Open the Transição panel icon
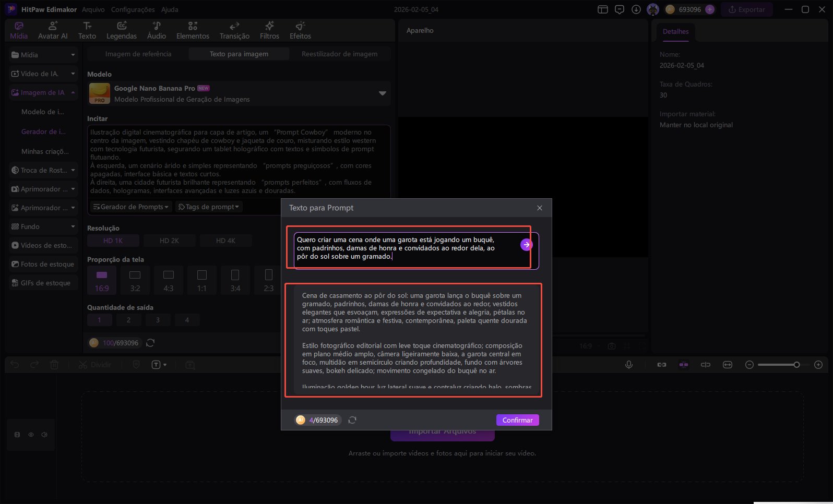The image size is (833, 504). [x=234, y=30]
